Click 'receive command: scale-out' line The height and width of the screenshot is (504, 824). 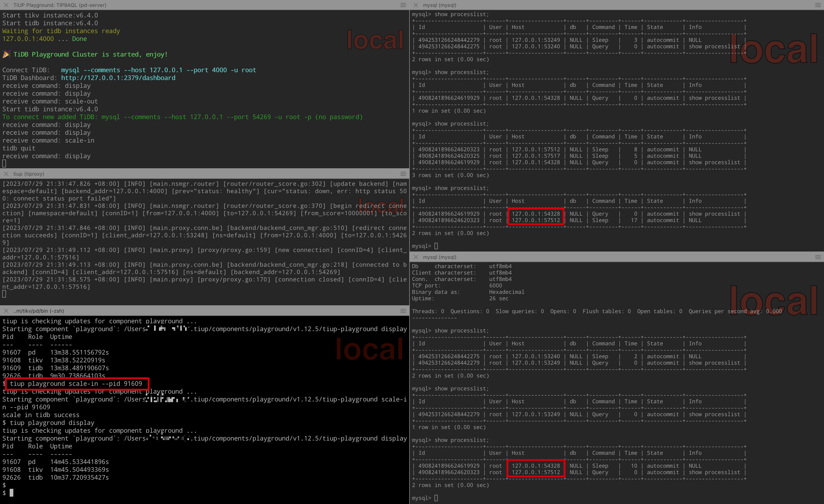click(x=50, y=101)
